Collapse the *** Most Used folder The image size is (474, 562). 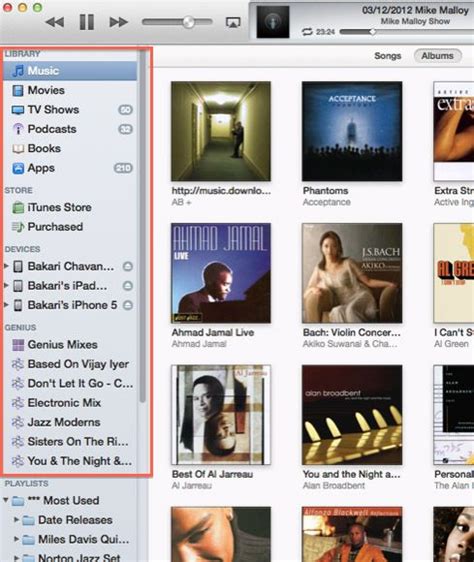[x=6, y=500]
